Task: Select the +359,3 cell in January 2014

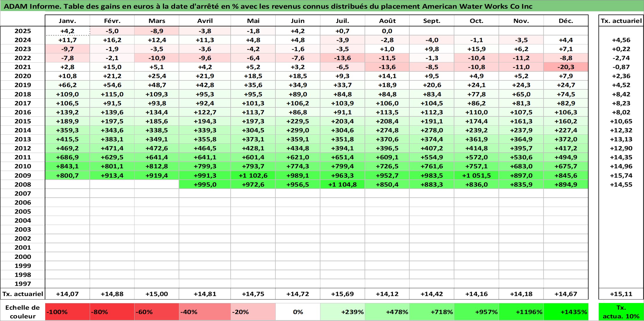Action: 67,130
